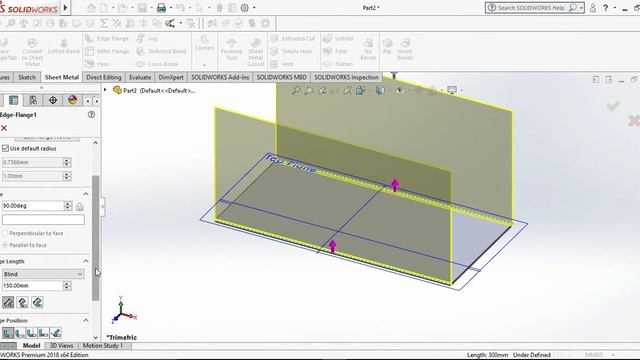Expand the SOLIDWORKS menu arrow
The image size is (640, 360).
tap(65, 7)
